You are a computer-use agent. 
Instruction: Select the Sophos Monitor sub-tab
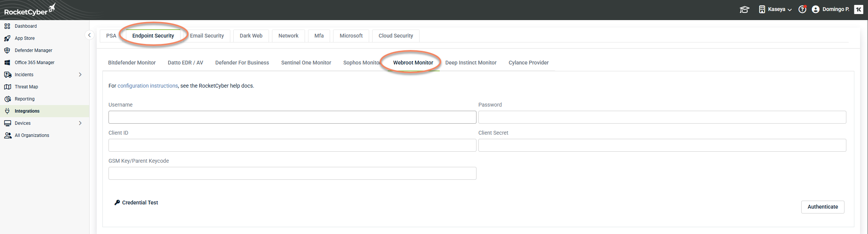362,63
